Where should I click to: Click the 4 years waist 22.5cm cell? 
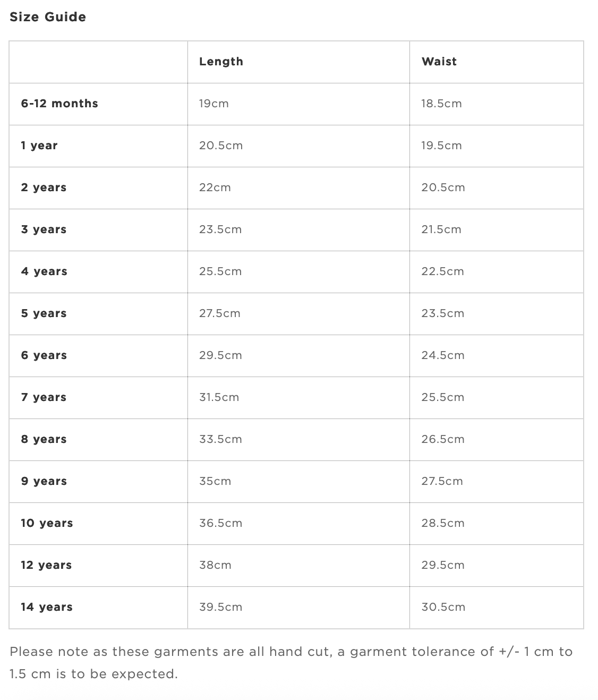pos(497,272)
